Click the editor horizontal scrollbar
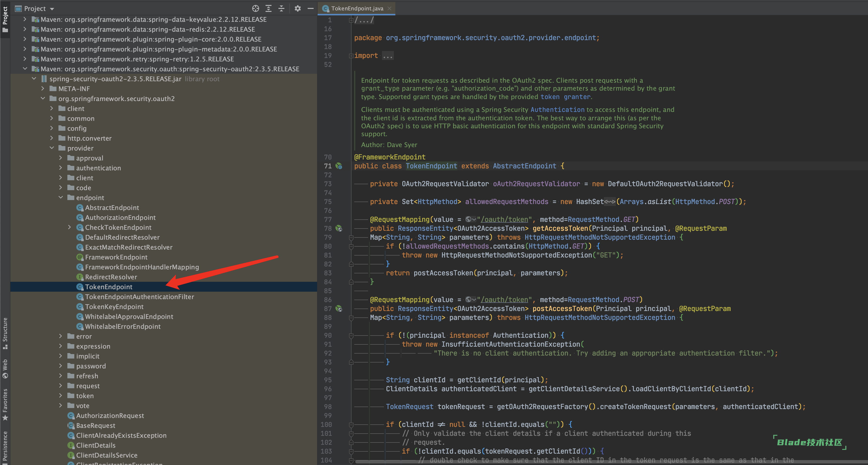This screenshot has height=465, width=868. click(x=611, y=462)
